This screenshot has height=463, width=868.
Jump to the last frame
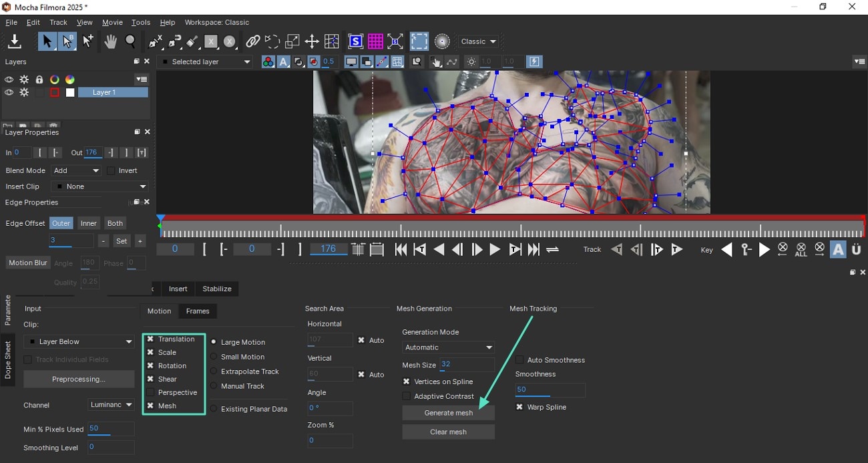coord(533,250)
